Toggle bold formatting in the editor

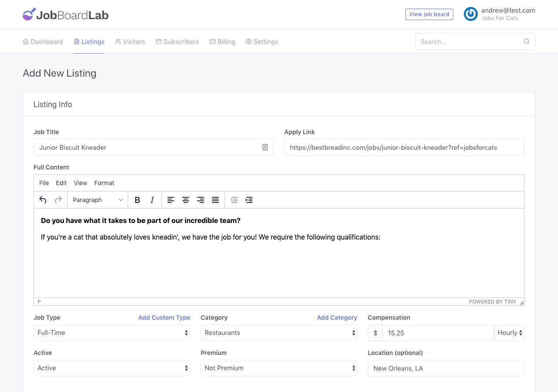coord(137,200)
